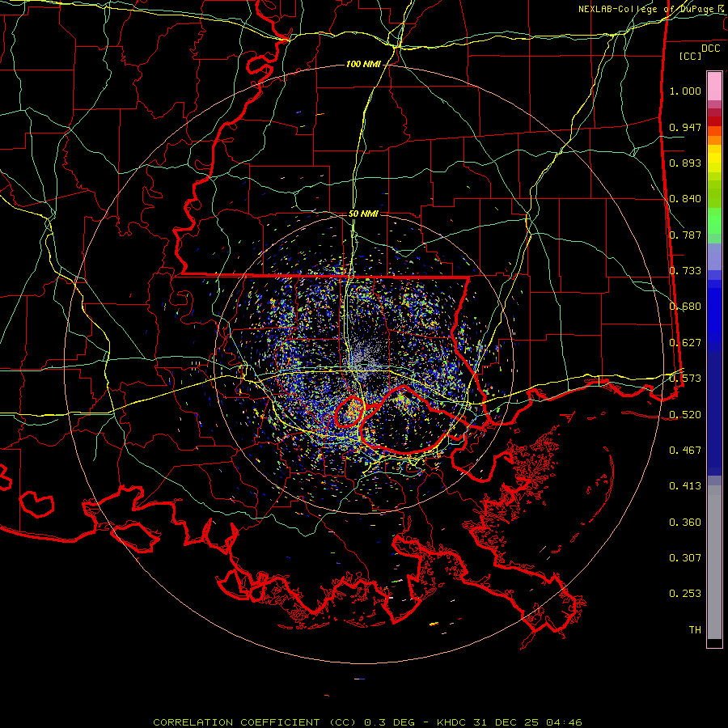This screenshot has width=728, height=728.
Task: Select the 0.733 legend value
Action: 685,271
